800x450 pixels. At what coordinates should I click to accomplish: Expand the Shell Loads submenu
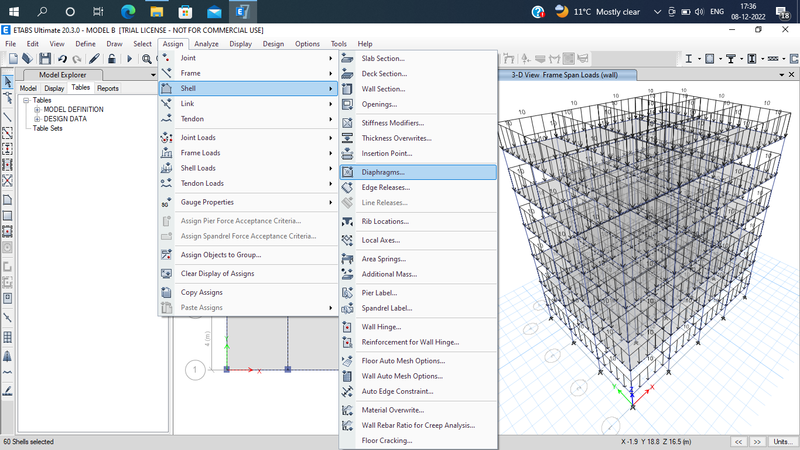248,168
